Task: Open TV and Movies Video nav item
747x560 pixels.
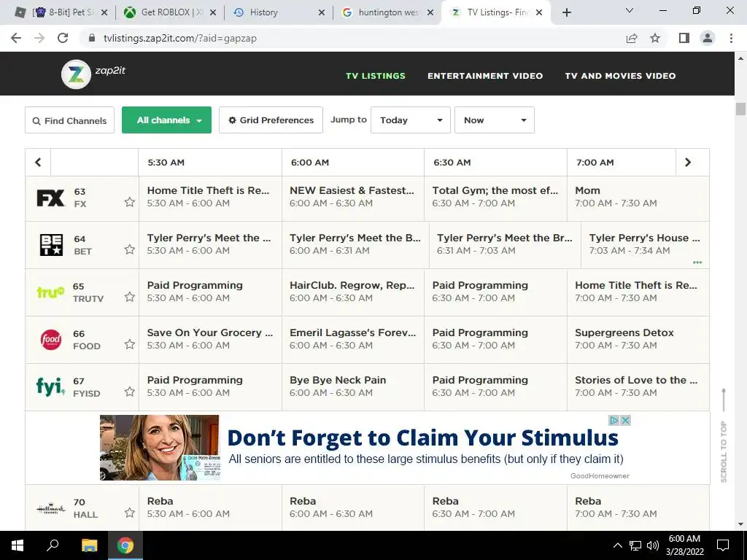Action: (620, 76)
